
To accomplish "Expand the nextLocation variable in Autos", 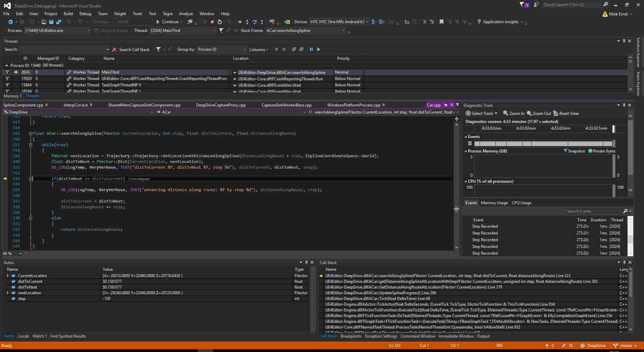I will pyautogui.click(x=8, y=293).
